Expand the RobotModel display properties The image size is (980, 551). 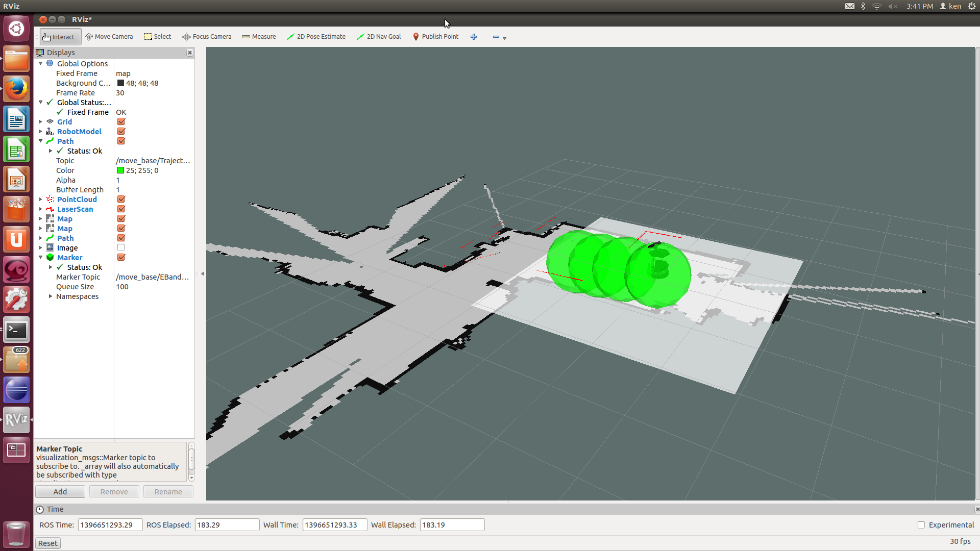coord(41,131)
